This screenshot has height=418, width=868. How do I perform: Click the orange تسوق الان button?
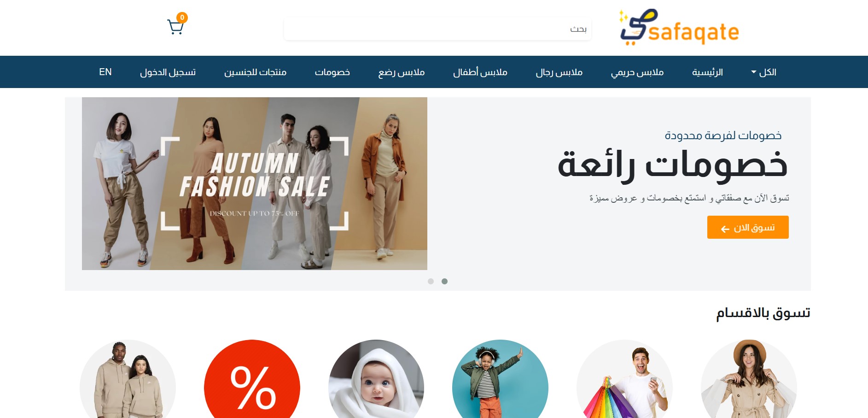[748, 227]
